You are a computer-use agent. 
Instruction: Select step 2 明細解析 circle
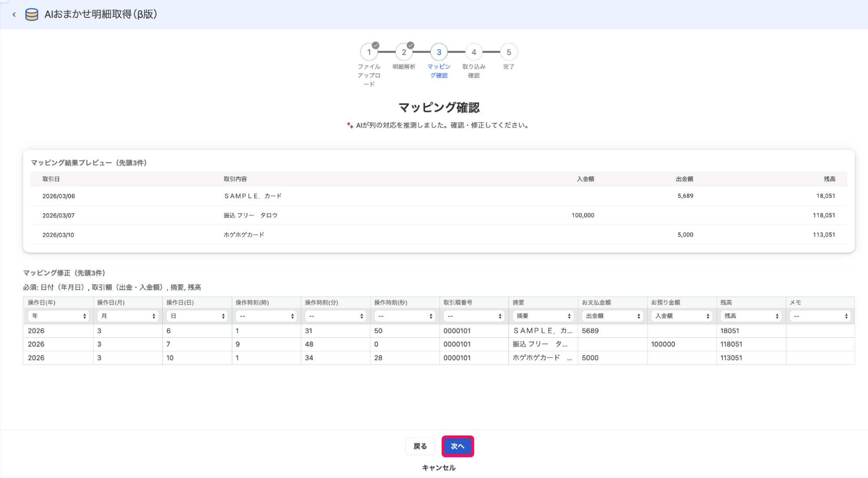404,52
